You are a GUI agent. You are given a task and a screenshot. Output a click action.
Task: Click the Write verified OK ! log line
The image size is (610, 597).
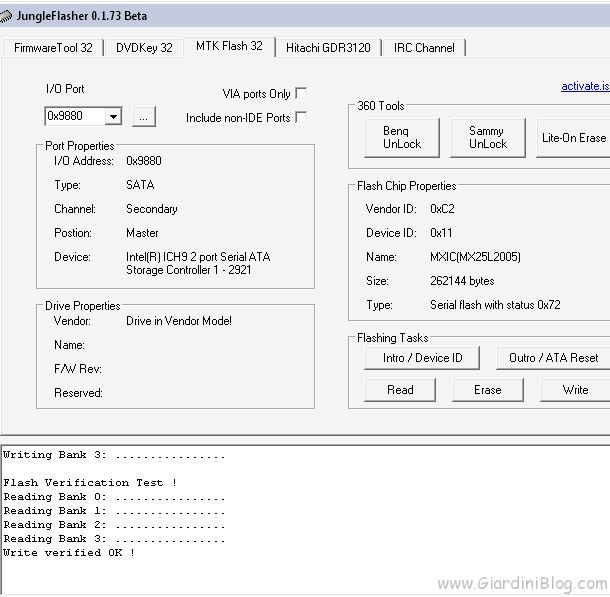(69, 553)
